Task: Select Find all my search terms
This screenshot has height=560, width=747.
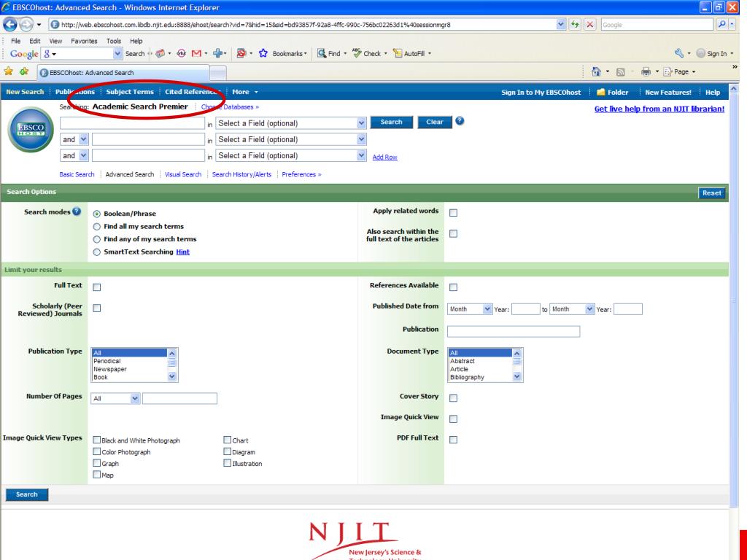Action: [97, 227]
